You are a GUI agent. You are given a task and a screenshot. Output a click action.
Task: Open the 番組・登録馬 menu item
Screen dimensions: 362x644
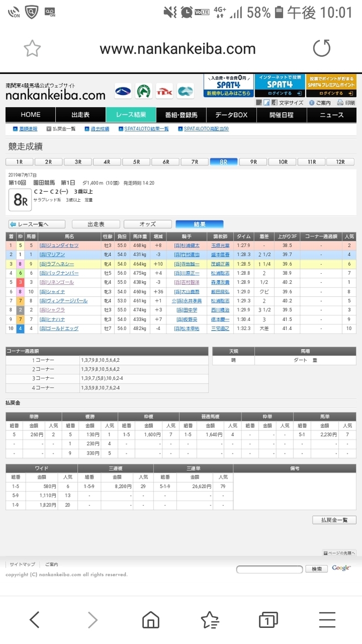click(x=181, y=115)
